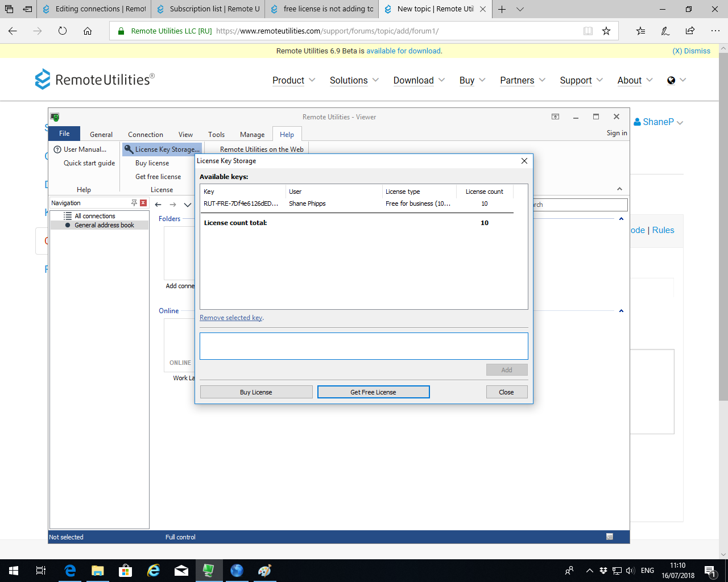This screenshot has height=582, width=728.
Task: Dismiss the yellow beta notification banner
Action: (x=691, y=51)
